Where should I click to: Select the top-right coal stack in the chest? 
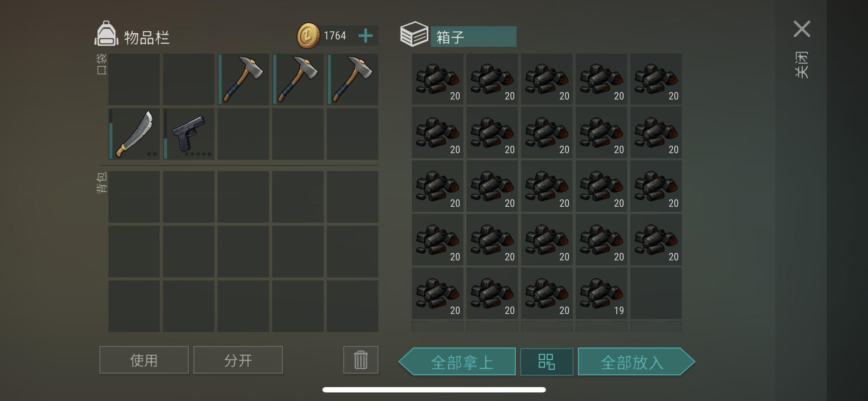click(x=656, y=79)
